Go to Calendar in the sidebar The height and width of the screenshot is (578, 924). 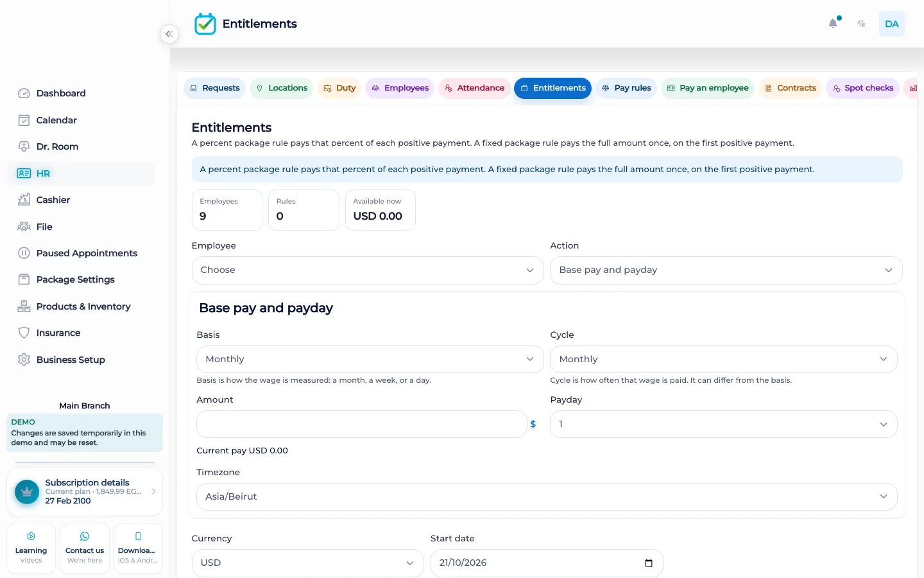click(81, 120)
